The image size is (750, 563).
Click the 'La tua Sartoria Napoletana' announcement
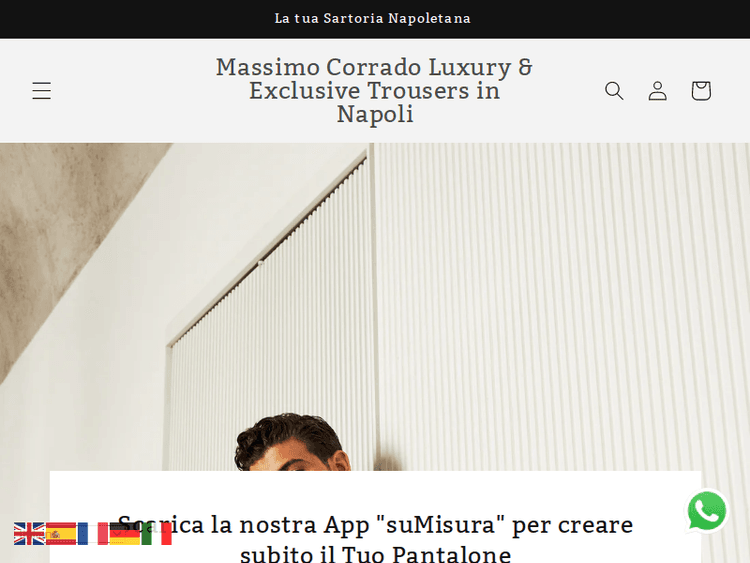pyautogui.click(x=373, y=19)
